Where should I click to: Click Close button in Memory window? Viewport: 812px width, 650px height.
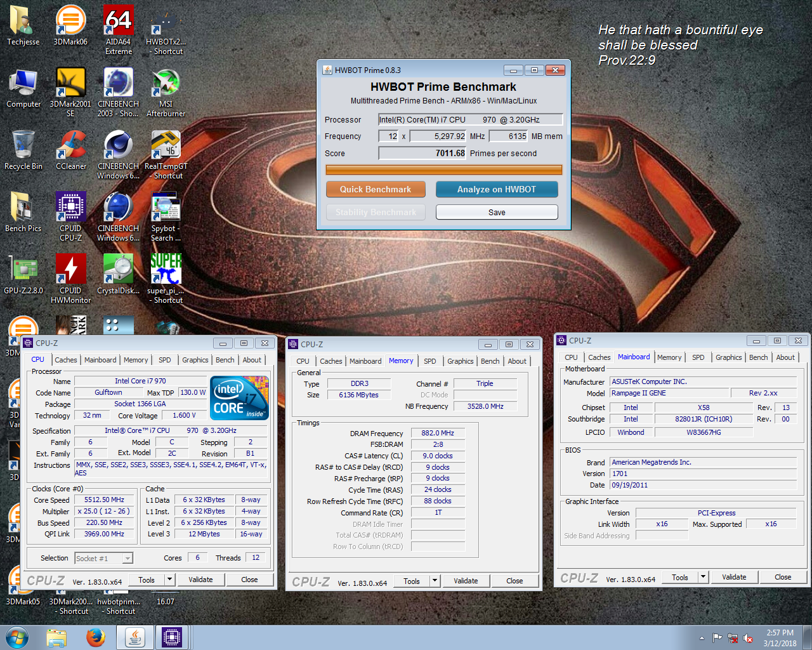click(514, 581)
